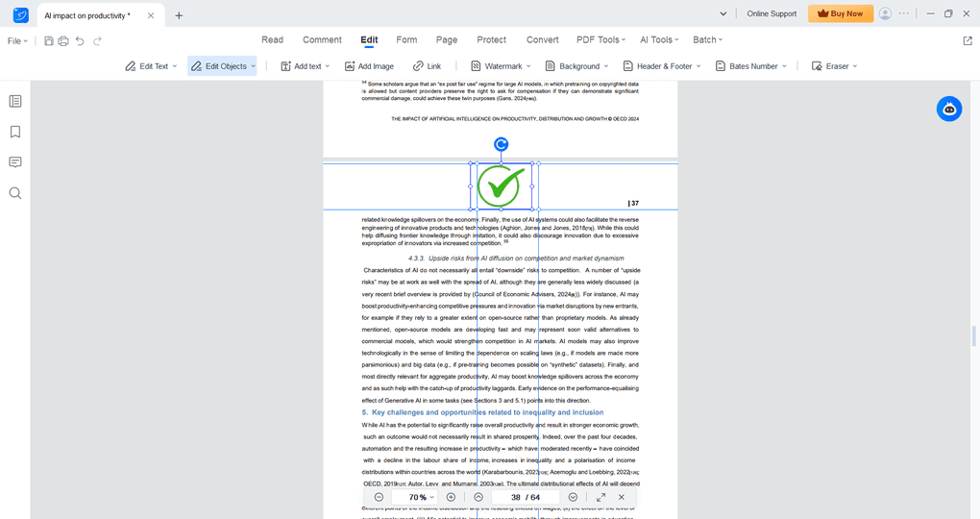
Task: Click Bates Number tool
Action: (747, 66)
